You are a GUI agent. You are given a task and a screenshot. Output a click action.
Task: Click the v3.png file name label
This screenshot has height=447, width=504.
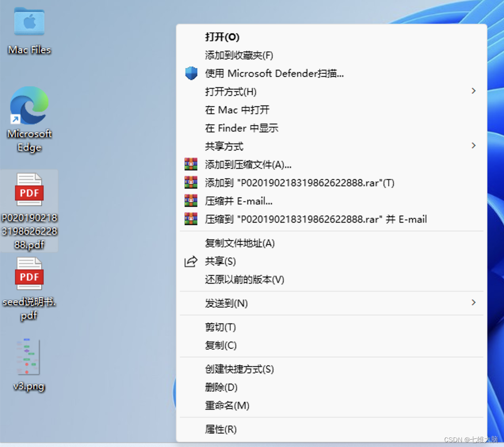[x=29, y=386]
